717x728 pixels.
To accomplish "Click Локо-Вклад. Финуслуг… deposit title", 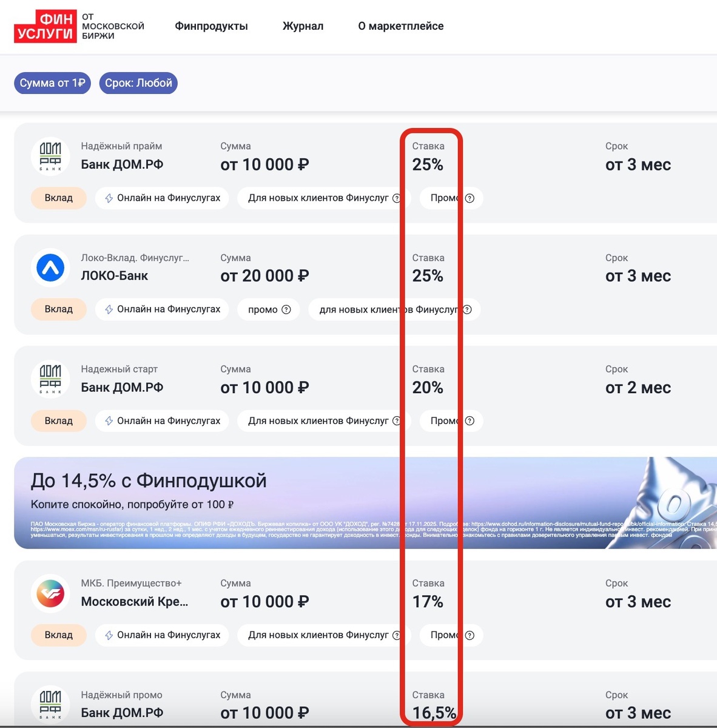I will (x=135, y=258).
